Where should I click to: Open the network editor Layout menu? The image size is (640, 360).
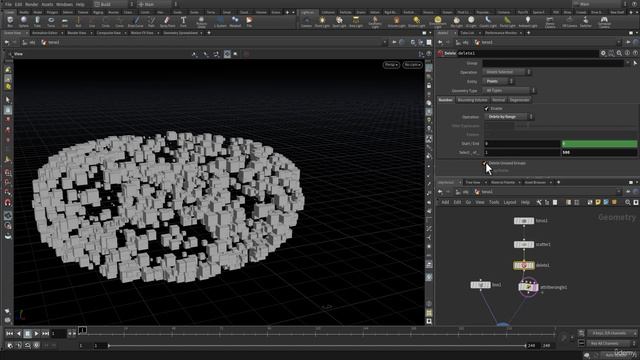click(x=510, y=202)
